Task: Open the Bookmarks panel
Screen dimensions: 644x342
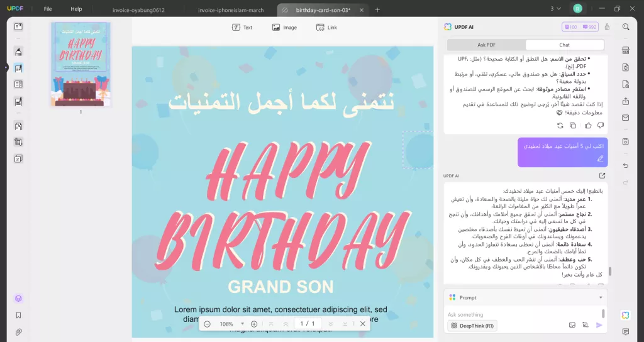Action: click(x=18, y=316)
